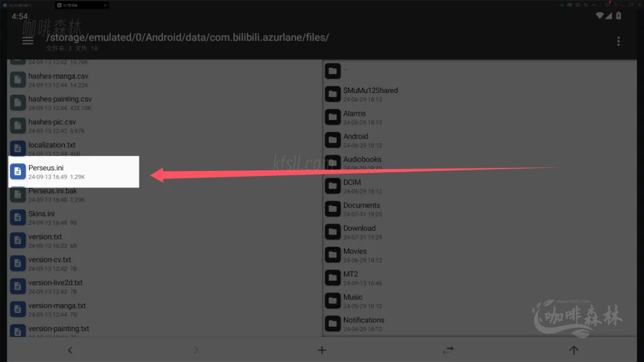Click the plus button to create new item
Screen dimensions: 644x362
(x=321, y=350)
